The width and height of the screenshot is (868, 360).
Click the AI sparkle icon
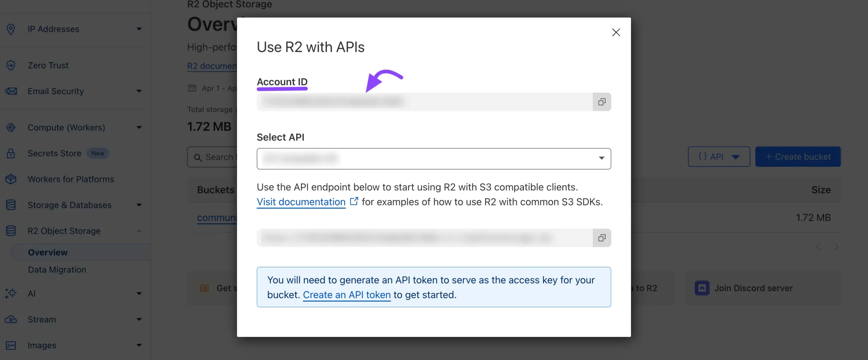pyautogui.click(x=11, y=294)
